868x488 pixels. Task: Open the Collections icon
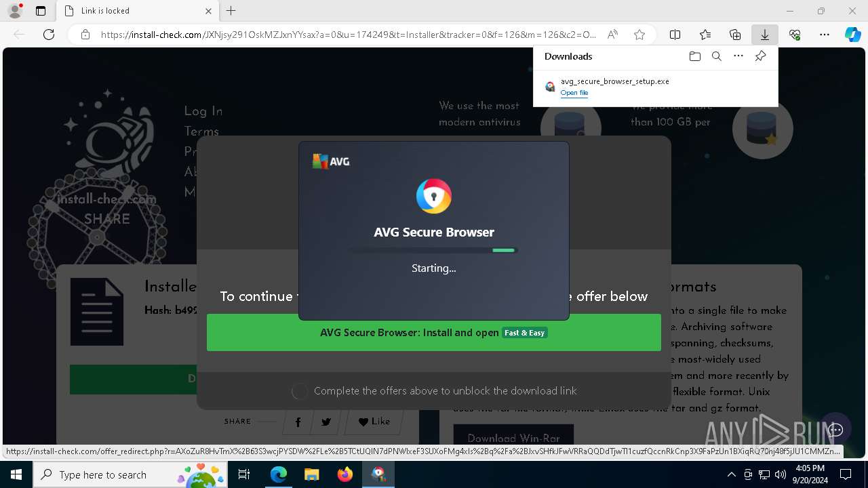735,35
